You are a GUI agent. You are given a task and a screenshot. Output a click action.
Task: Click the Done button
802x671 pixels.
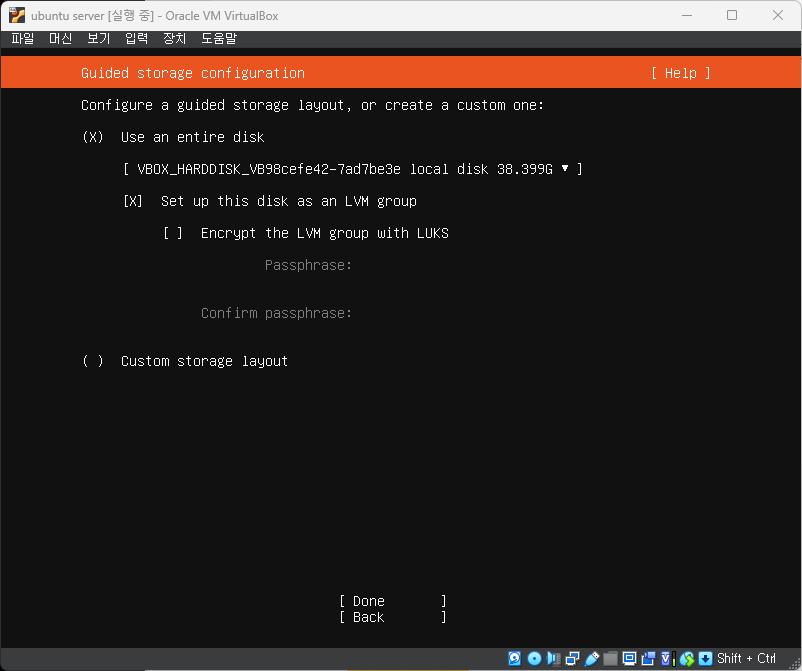point(393,601)
